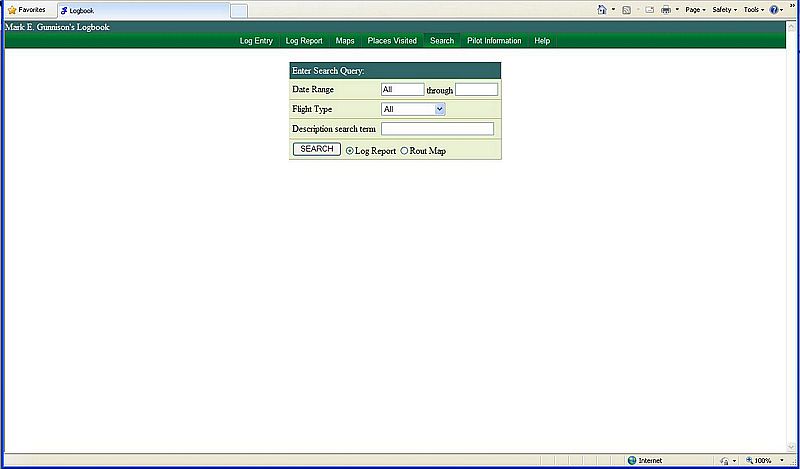800x469 pixels.
Task: Click the Print icon
Action: tap(665, 9)
